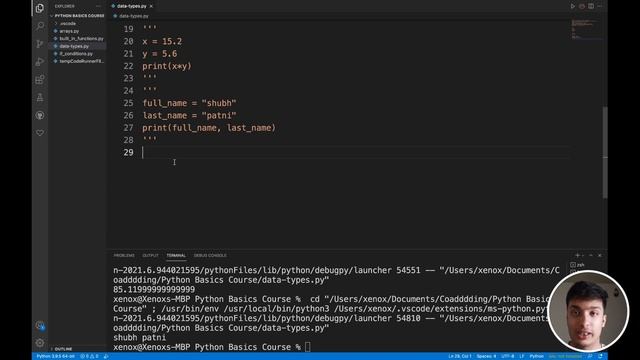Screen dimensions: 640x360
Task: Open errors and warnings count in status bar
Action: (x=89, y=356)
